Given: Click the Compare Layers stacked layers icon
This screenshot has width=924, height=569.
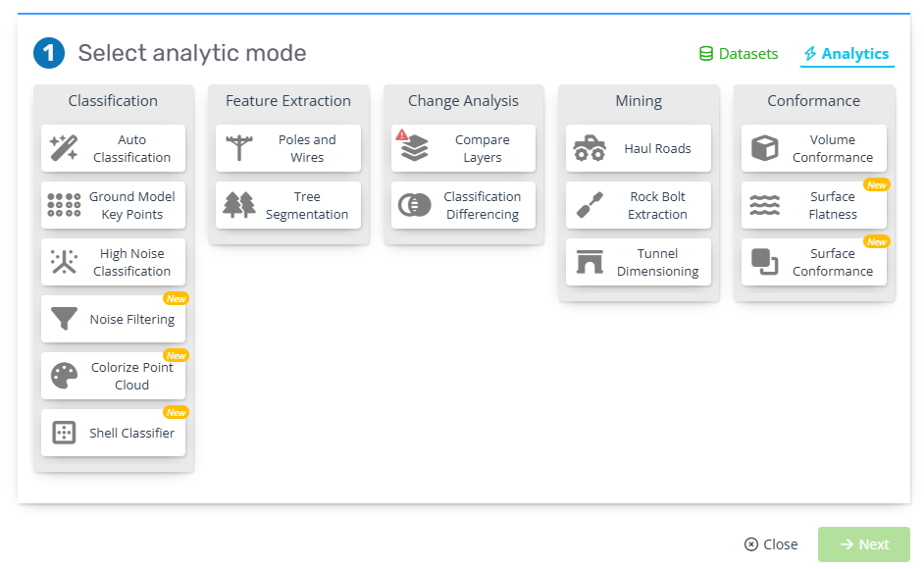Looking at the screenshot, I should click(x=414, y=148).
